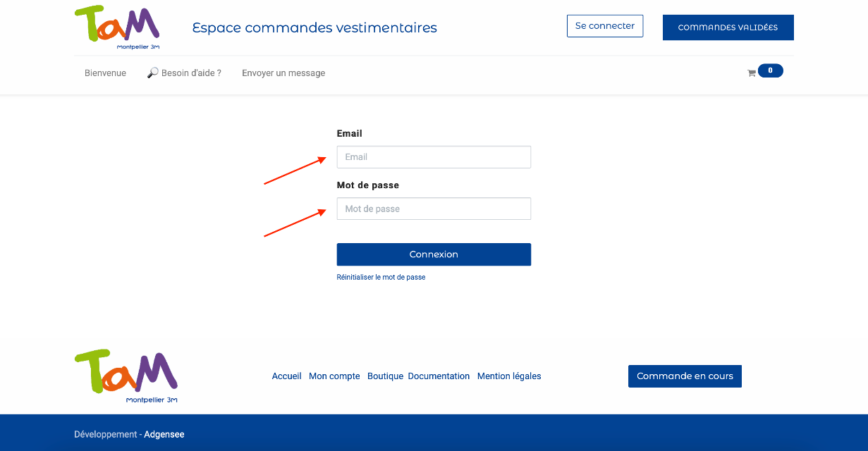Click the TaM logo in the header
This screenshot has height=451, width=868.
[x=118, y=27]
